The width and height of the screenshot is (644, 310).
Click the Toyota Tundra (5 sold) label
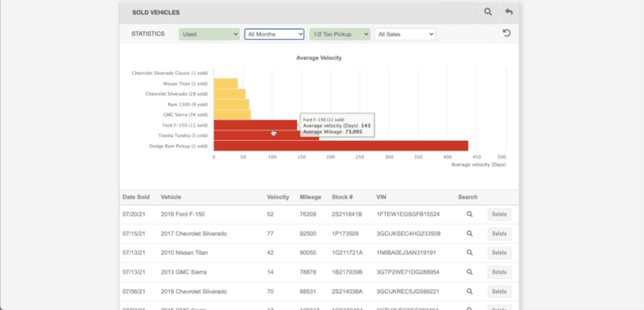point(183,135)
